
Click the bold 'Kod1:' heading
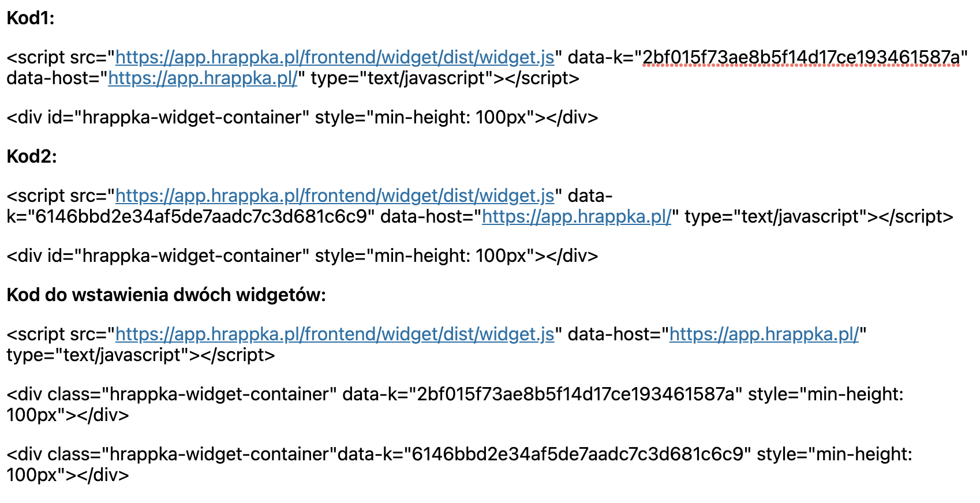click(31, 18)
